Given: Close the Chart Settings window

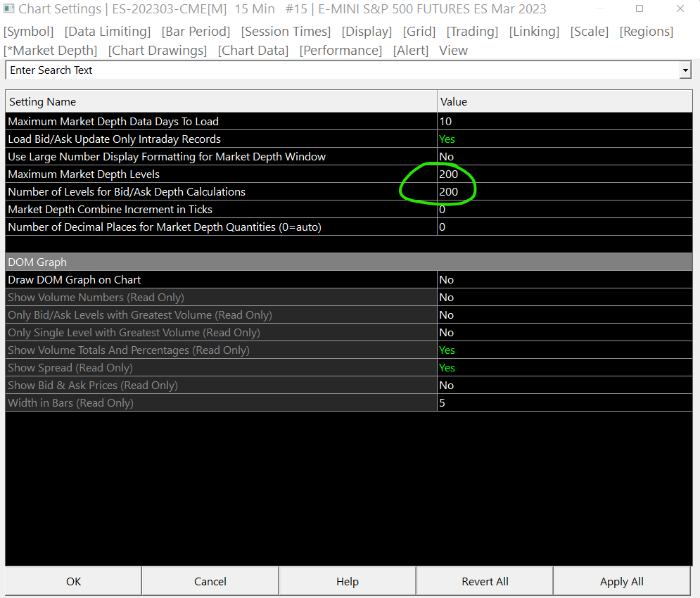Looking at the screenshot, I should [x=680, y=8].
